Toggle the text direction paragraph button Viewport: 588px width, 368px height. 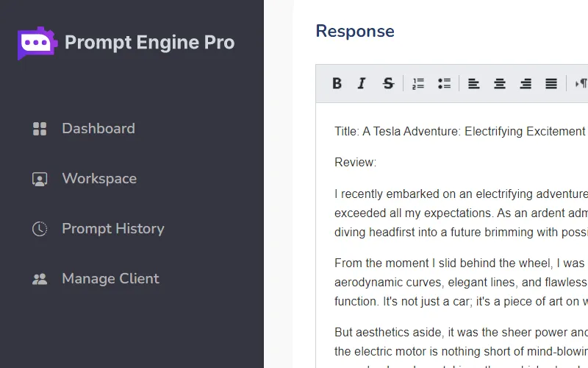(581, 84)
